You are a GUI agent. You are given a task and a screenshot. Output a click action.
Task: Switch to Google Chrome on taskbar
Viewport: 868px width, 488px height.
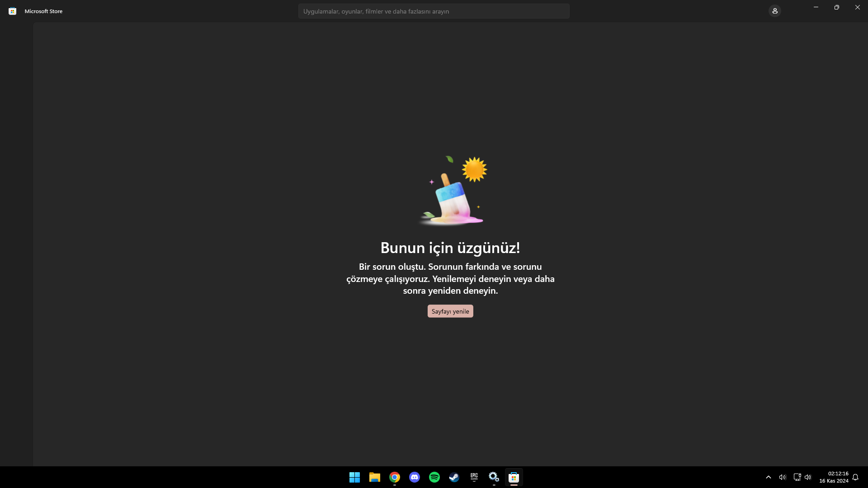click(x=394, y=477)
